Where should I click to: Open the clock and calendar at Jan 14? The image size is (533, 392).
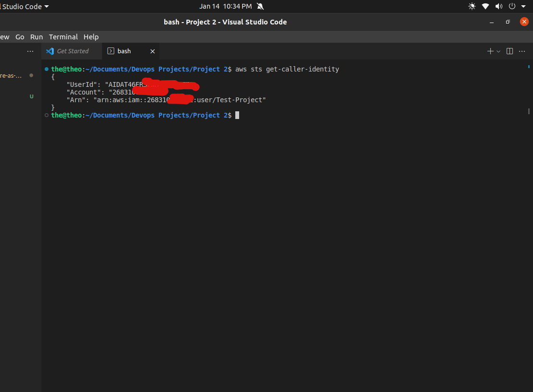225,6
